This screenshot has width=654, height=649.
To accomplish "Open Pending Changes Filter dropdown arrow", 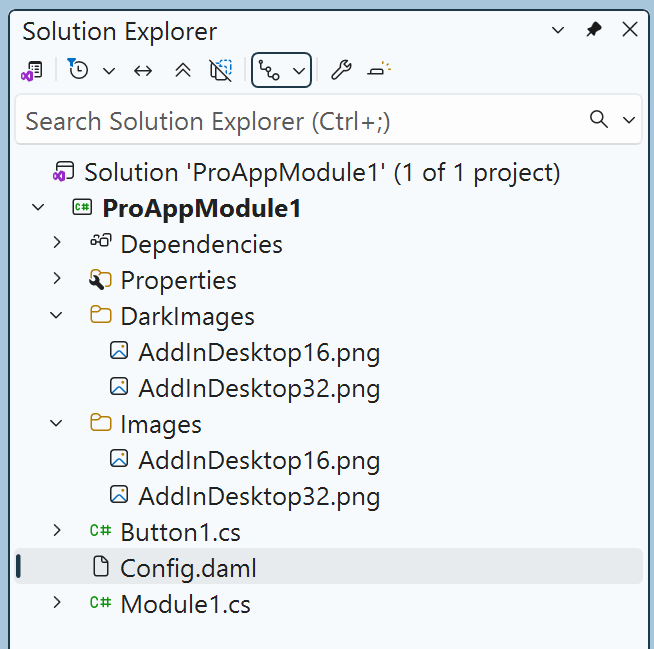I will [109, 71].
